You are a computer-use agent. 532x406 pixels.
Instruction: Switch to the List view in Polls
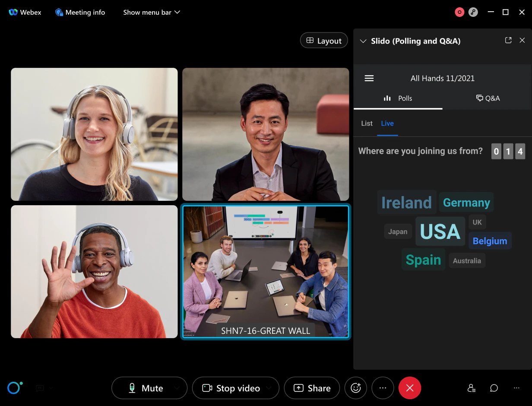[367, 124]
